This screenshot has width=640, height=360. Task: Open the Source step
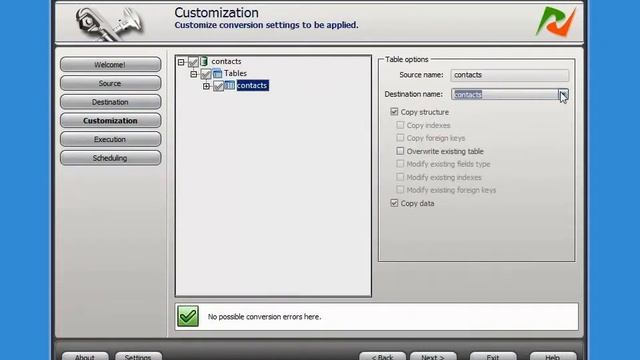point(110,83)
